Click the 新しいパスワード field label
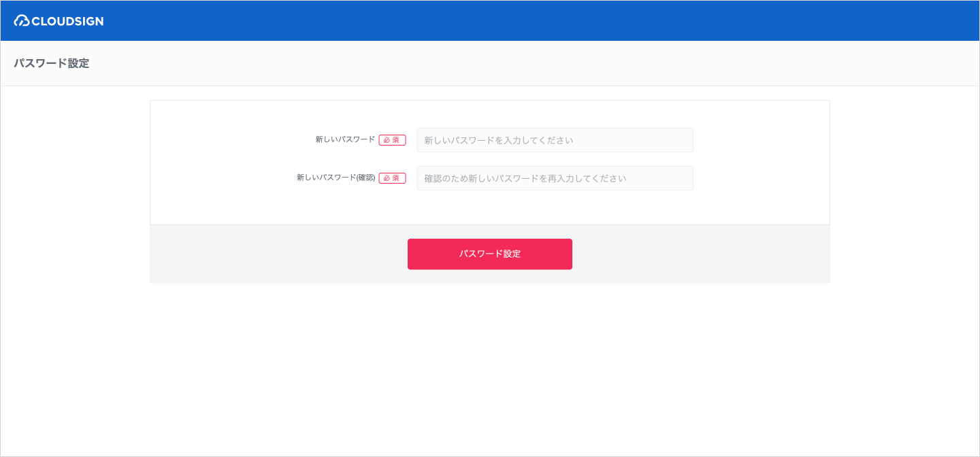The width and height of the screenshot is (980, 457). 345,139
